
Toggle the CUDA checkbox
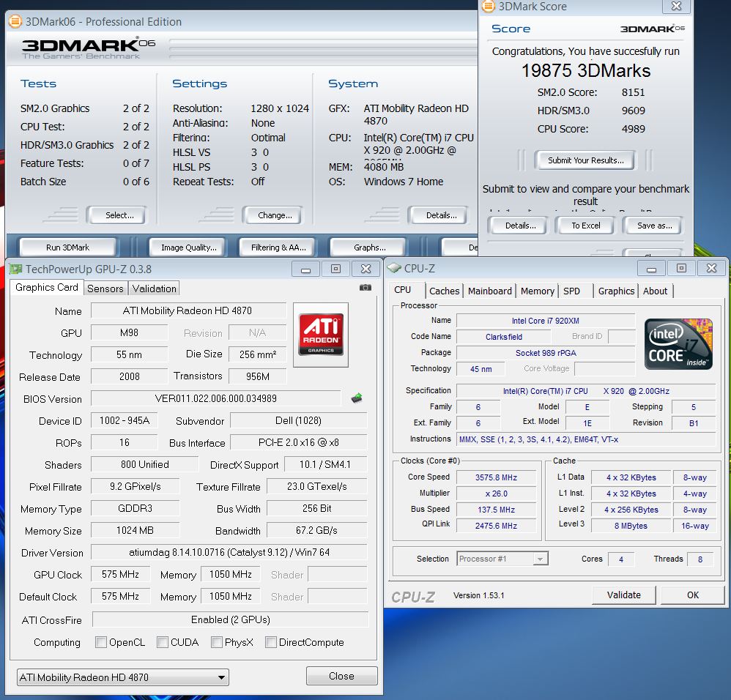[x=162, y=642]
